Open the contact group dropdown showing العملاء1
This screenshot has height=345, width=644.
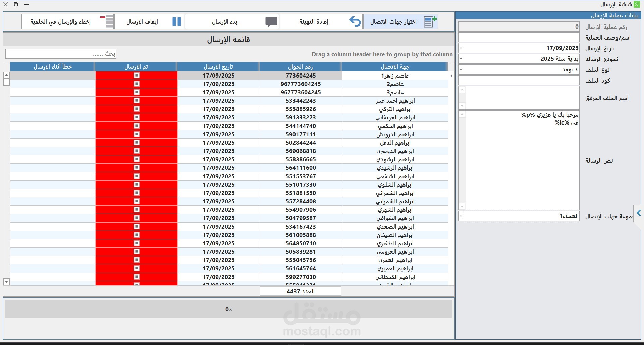(461, 216)
